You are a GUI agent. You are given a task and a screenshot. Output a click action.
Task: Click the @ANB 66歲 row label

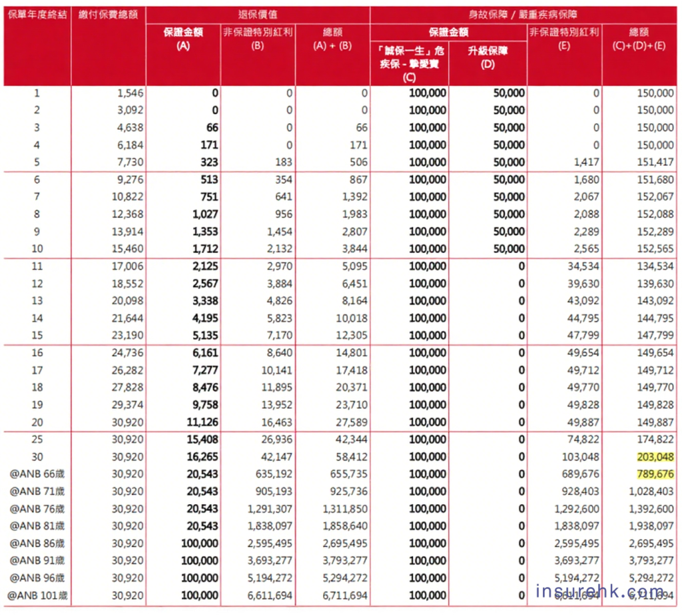click(x=37, y=474)
